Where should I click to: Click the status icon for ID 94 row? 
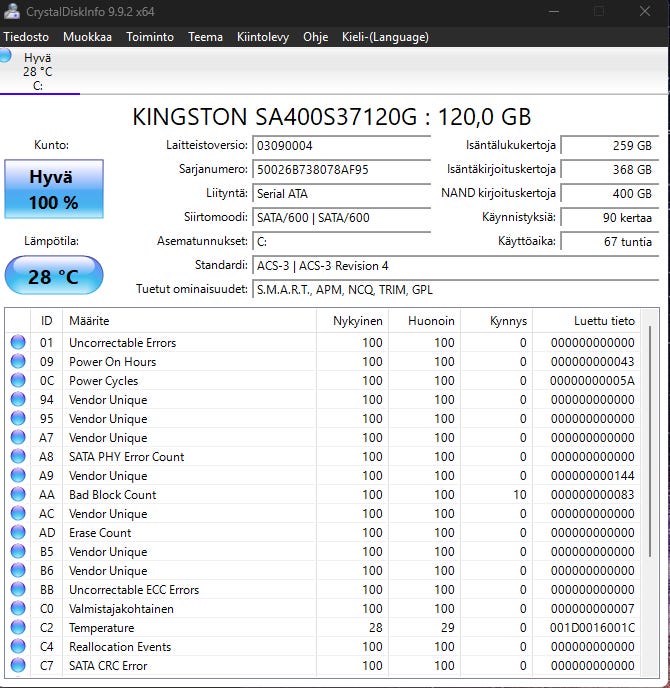[x=18, y=399]
